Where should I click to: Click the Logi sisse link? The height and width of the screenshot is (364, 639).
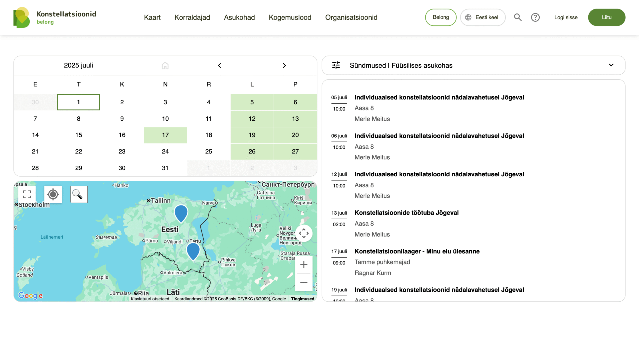566,17
